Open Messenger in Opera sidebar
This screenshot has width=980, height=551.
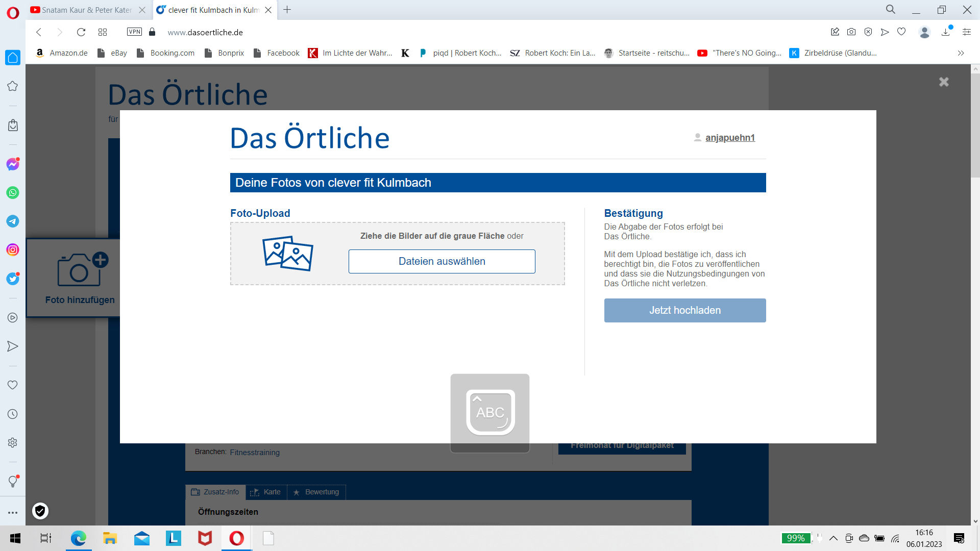pos(13,164)
